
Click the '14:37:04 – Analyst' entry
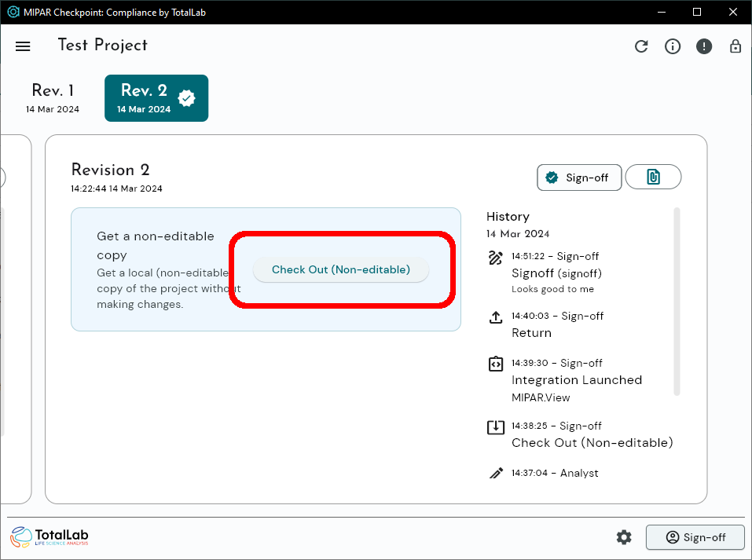tap(555, 474)
